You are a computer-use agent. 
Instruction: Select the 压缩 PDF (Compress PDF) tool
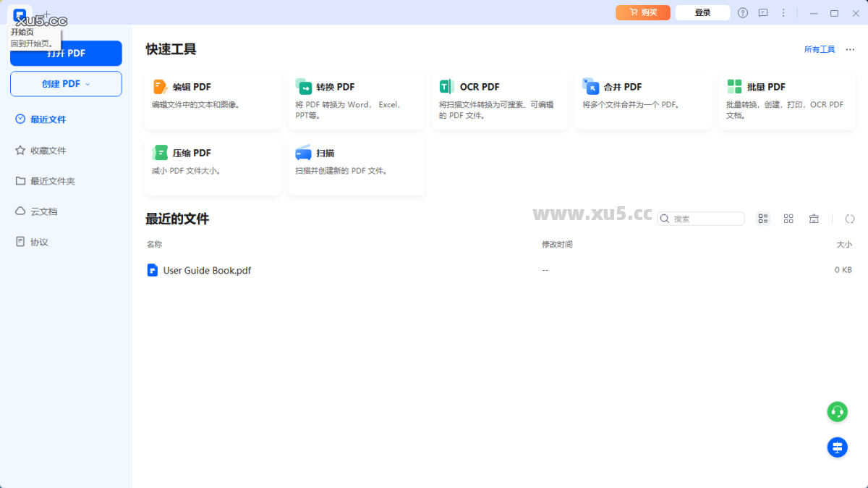(212, 166)
